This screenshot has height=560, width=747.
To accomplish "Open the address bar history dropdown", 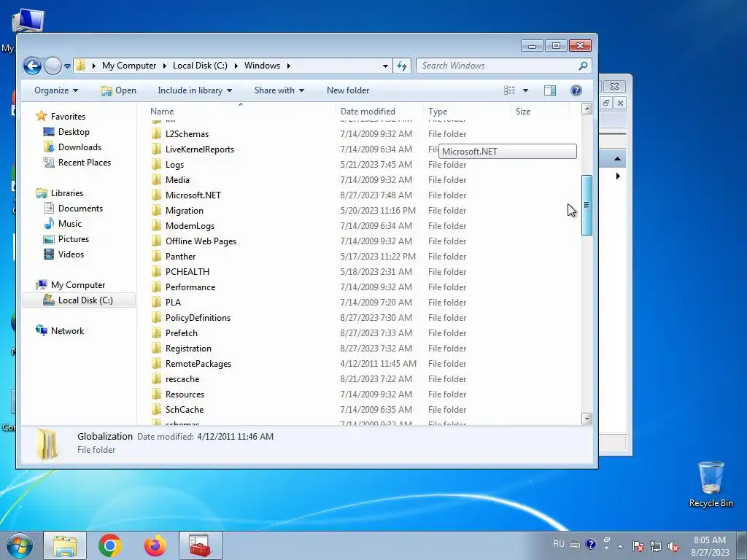I will pyautogui.click(x=385, y=66).
